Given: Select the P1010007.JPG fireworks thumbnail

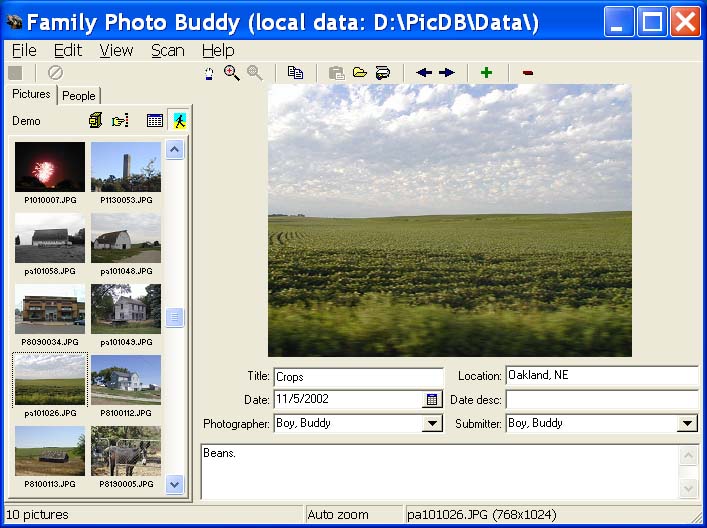Looking at the screenshot, I should tap(50, 167).
